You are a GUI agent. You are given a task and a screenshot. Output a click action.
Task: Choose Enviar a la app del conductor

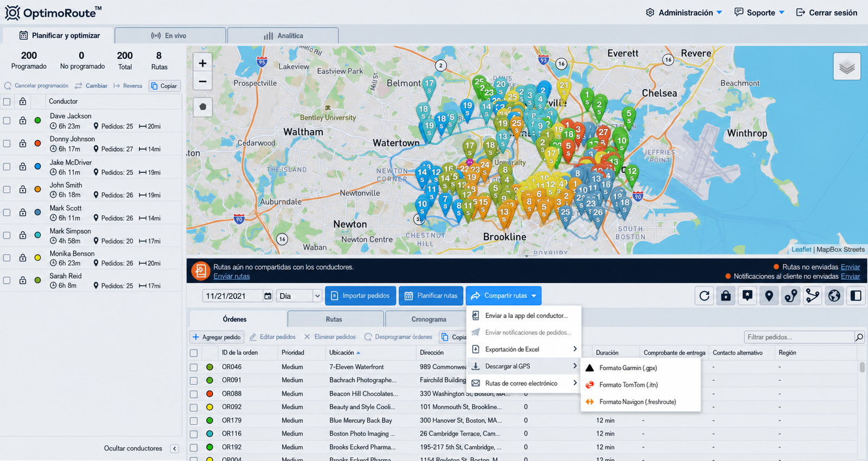point(524,315)
